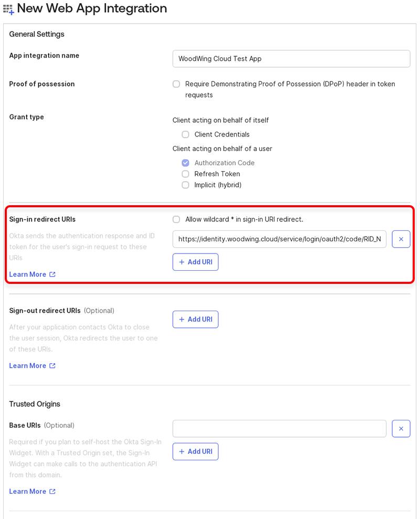Image resolution: width=420 pixels, height=519 pixels.
Task: Click the empty Base URIs input field
Action: [x=279, y=428]
